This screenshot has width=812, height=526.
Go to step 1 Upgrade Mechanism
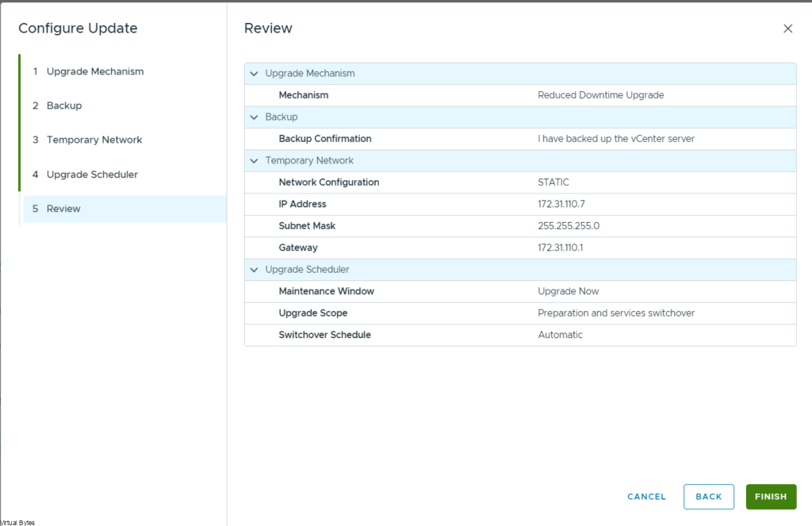(95, 71)
